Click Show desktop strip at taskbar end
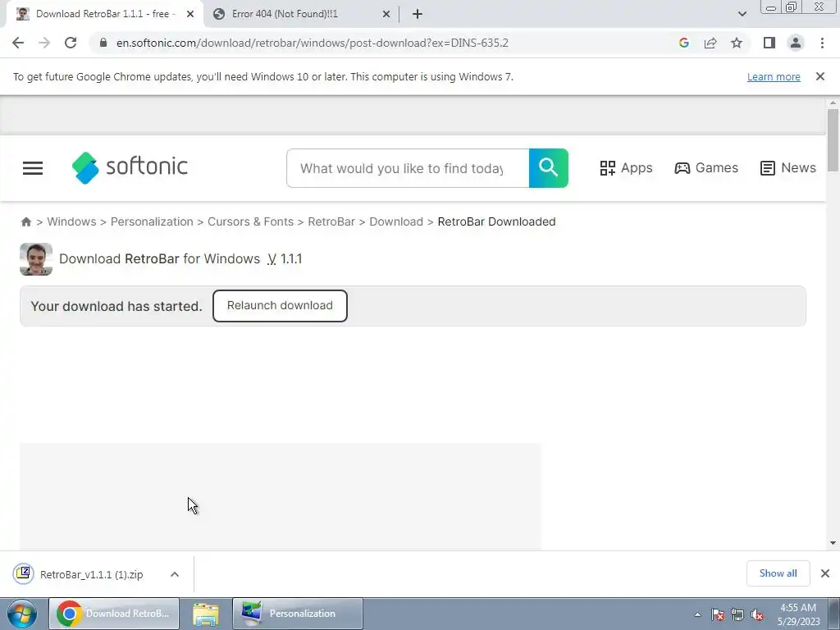Screen dimensions: 840x630 pos(834,614)
